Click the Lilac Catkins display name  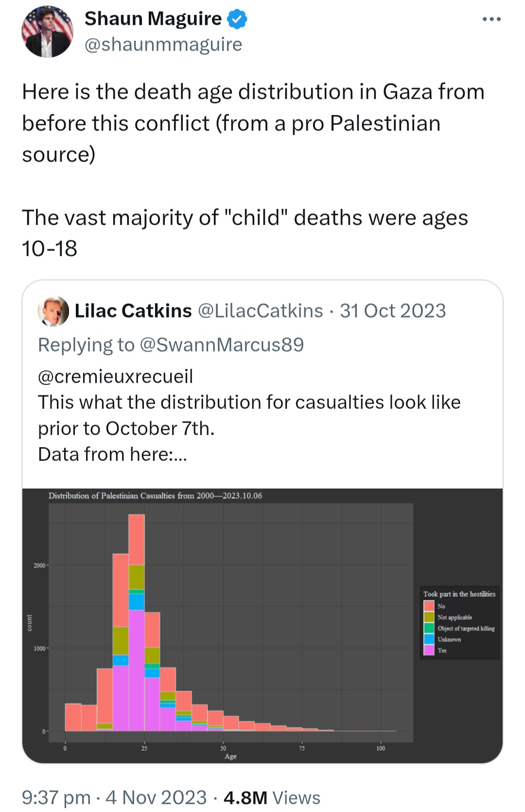(133, 311)
